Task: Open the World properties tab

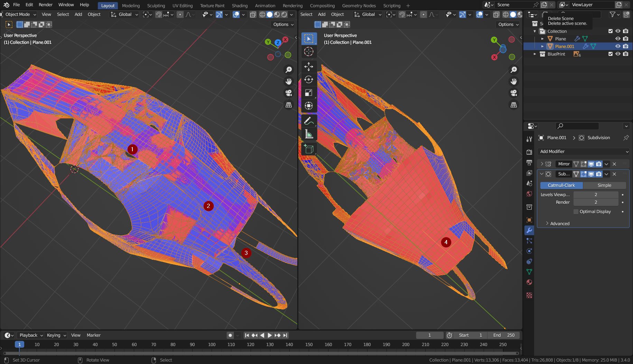Action: (529, 194)
